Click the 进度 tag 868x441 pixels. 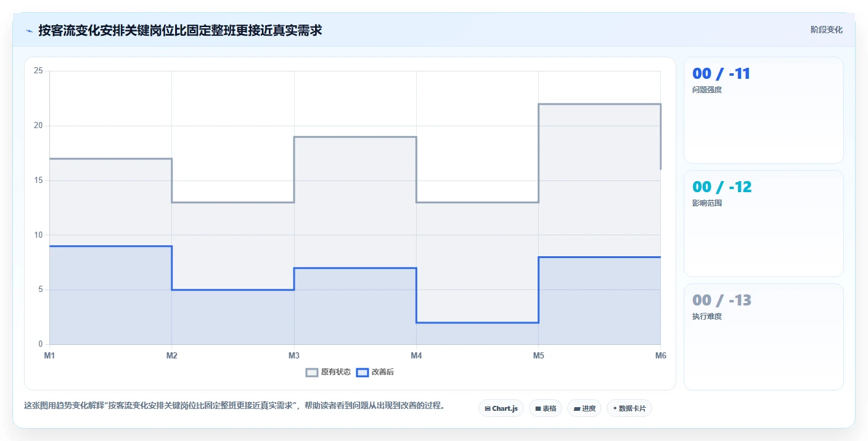pyautogui.click(x=584, y=408)
